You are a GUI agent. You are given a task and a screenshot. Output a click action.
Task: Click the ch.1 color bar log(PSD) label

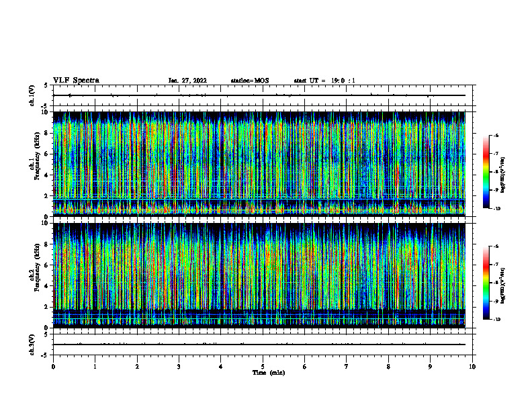point(503,175)
